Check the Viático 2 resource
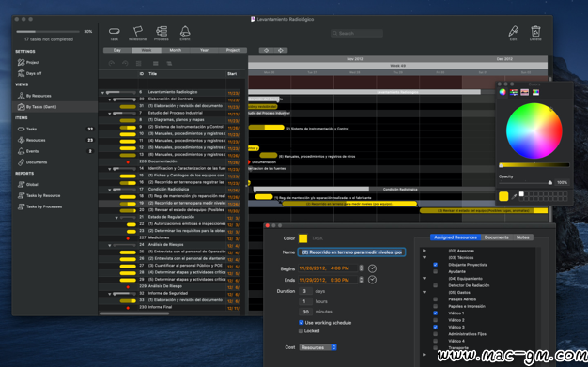 [436, 320]
